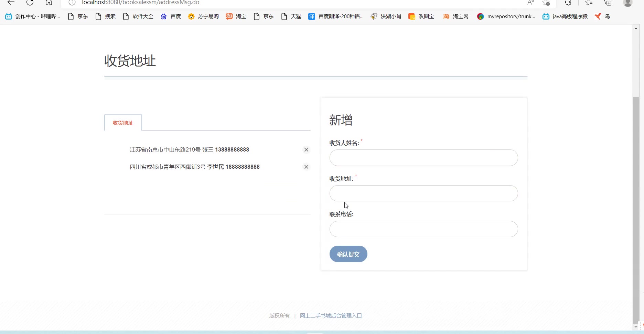Click the site info icon in address bar
Viewport: 644px width, 334px height.
coord(72,2)
